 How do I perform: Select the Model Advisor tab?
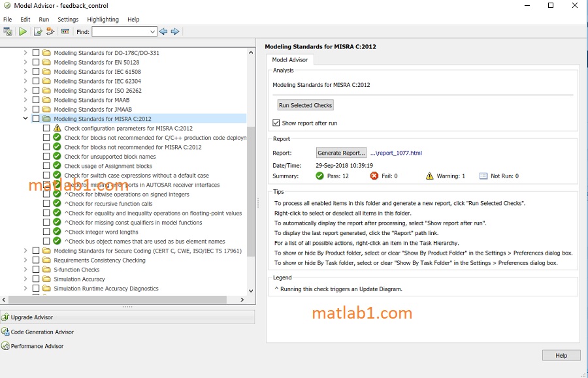pyautogui.click(x=290, y=59)
